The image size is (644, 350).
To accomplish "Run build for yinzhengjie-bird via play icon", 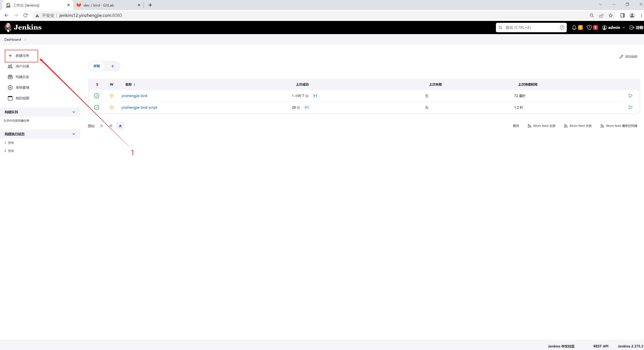I will (x=630, y=96).
